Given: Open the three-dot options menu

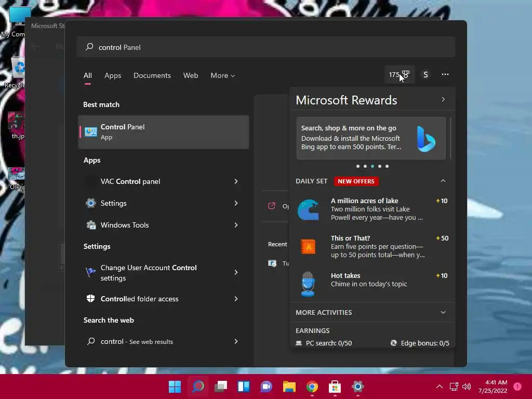Looking at the screenshot, I should click(x=445, y=74).
